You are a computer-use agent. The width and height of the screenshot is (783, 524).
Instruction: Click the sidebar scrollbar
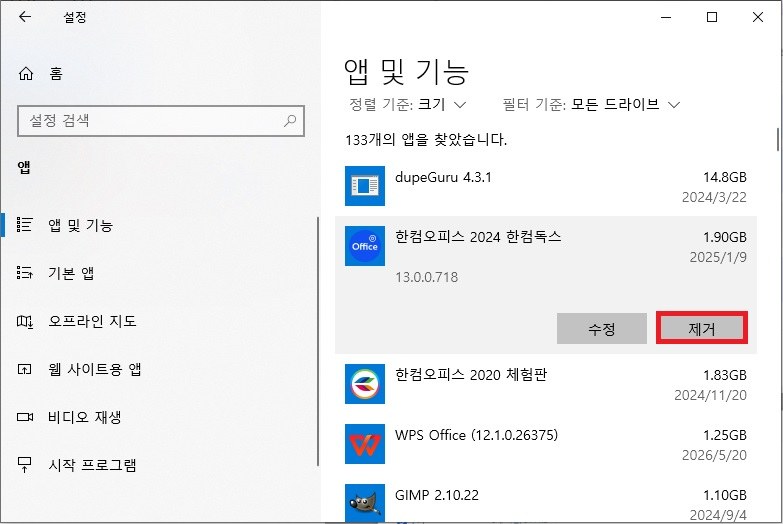pos(318,342)
